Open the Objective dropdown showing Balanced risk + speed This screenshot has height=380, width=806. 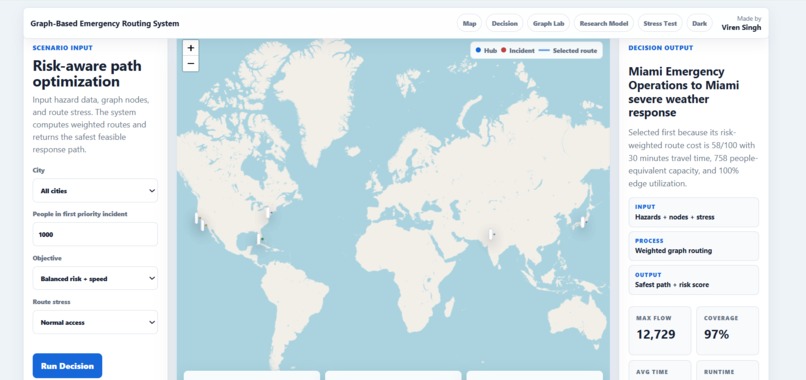pos(95,279)
